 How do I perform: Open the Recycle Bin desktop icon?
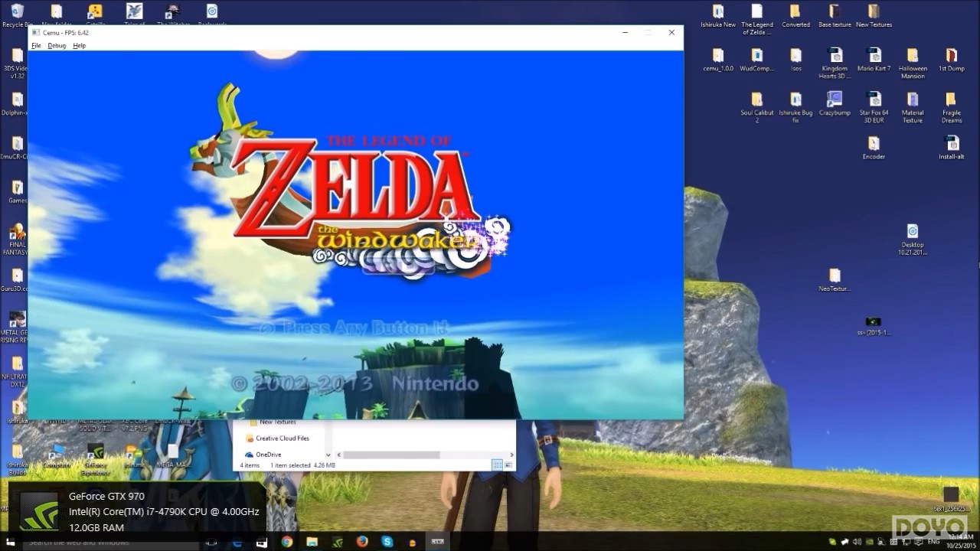(x=17, y=15)
